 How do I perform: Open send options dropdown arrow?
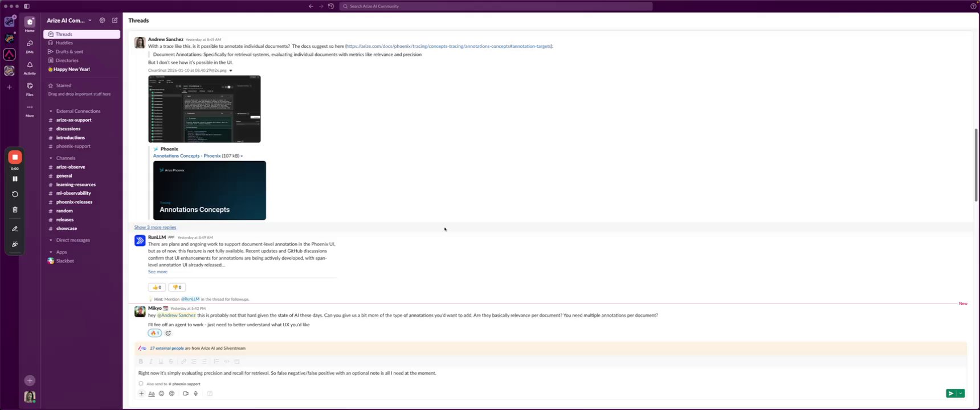(x=961, y=393)
